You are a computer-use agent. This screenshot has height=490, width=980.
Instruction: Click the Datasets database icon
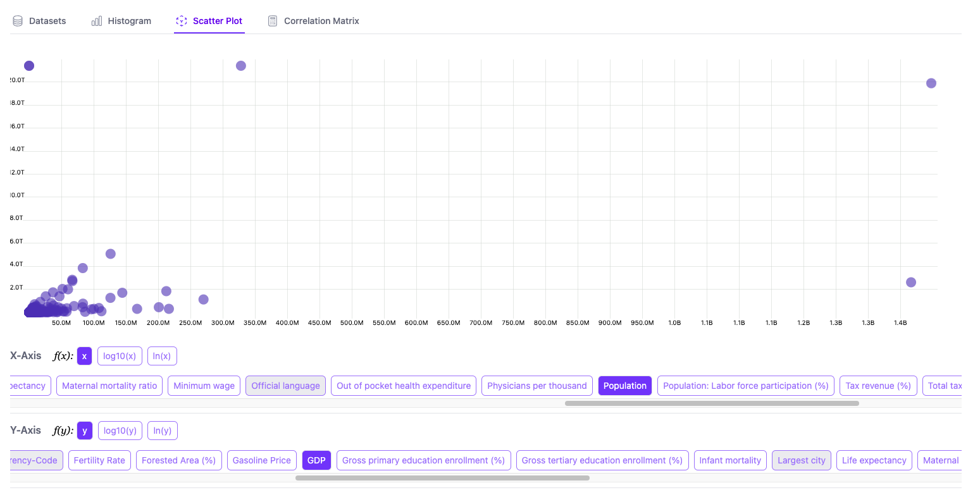18,21
